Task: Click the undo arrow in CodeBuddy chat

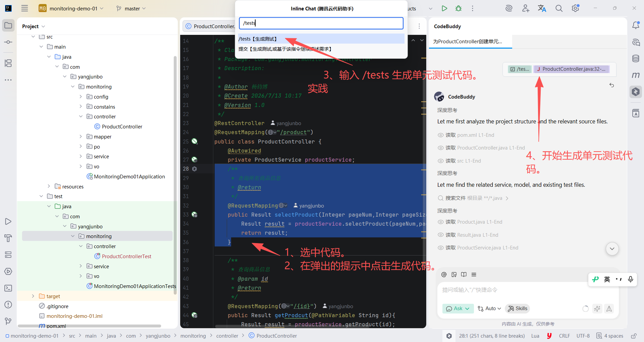Action: click(x=612, y=85)
